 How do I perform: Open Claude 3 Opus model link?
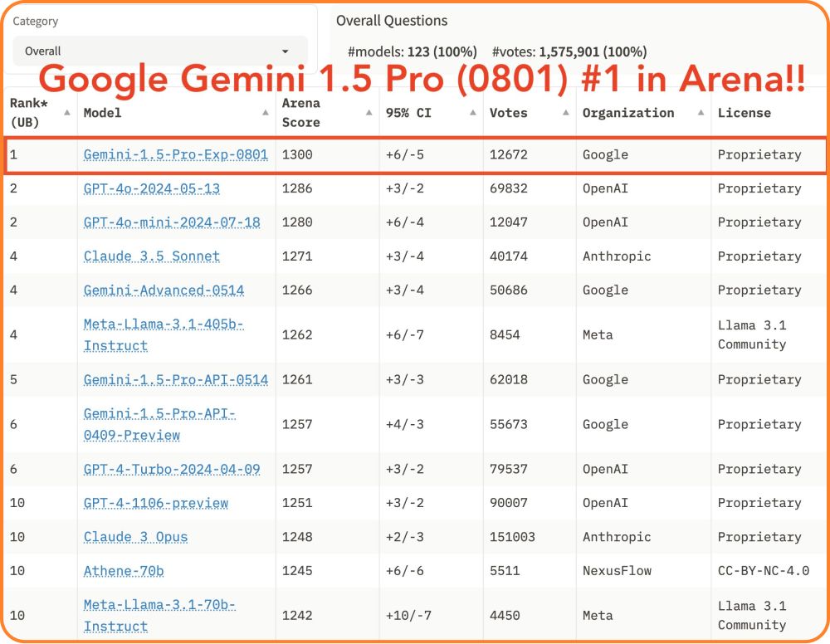tap(135, 537)
